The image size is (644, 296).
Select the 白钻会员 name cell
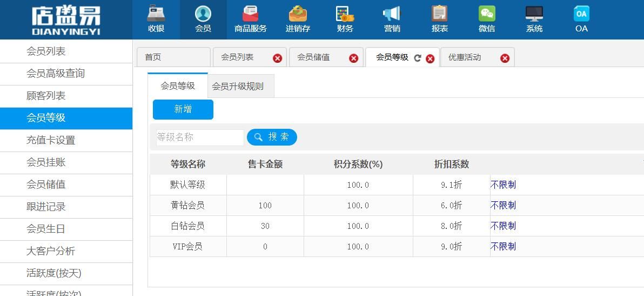tap(188, 226)
